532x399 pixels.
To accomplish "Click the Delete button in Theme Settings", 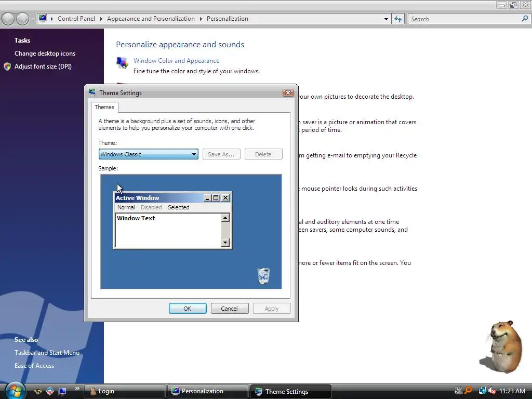I will point(263,154).
